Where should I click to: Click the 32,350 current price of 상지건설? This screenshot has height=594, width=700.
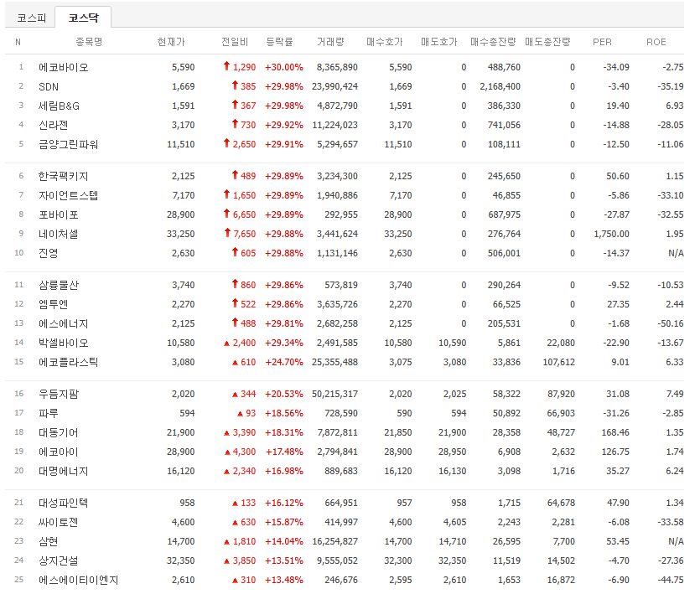click(181, 560)
